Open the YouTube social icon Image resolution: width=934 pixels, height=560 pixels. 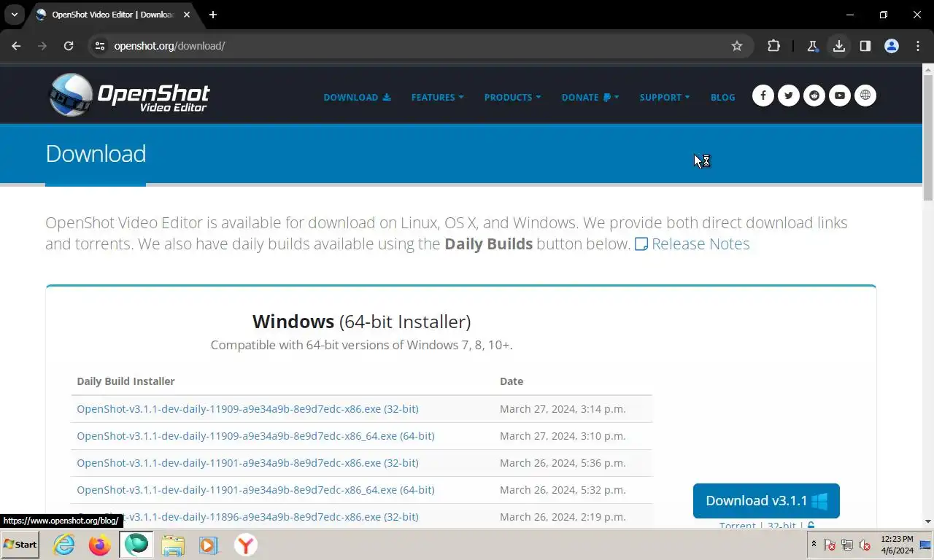coord(840,96)
